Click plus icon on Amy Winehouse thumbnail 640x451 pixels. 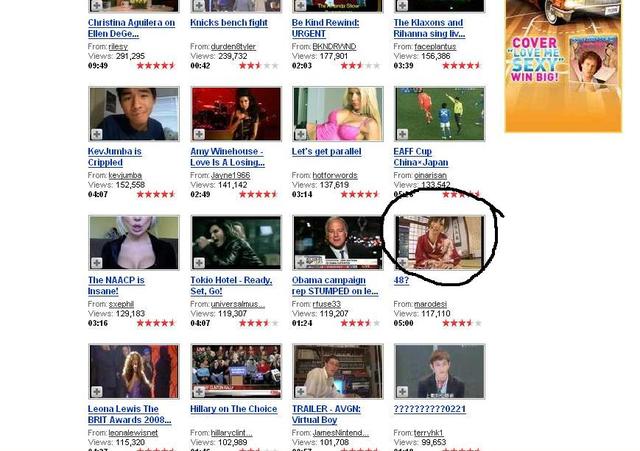pyautogui.click(x=198, y=134)
